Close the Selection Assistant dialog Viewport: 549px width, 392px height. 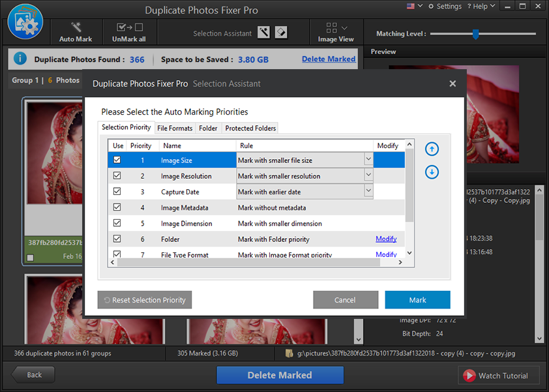coord(453,83)
